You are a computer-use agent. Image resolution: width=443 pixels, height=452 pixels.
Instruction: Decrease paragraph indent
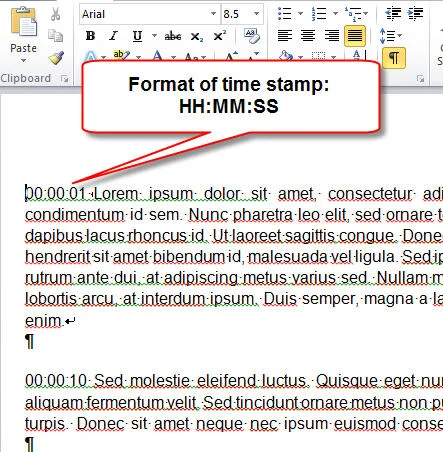[x=393, y=14]
